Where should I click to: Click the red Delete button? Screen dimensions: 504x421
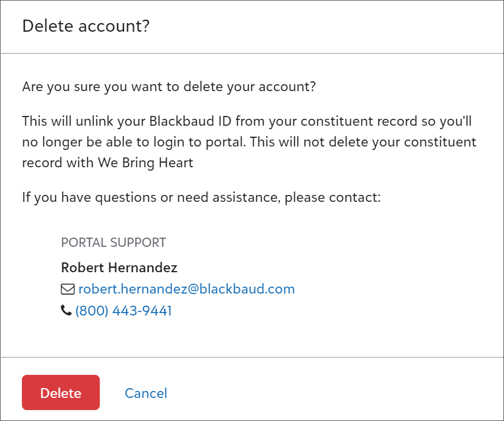(61, 392)
